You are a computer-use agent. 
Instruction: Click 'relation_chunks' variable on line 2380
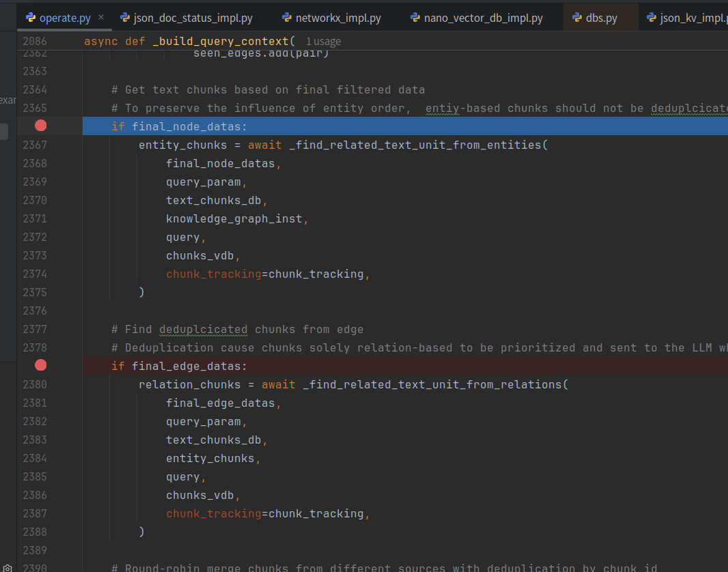pos(190,384)
